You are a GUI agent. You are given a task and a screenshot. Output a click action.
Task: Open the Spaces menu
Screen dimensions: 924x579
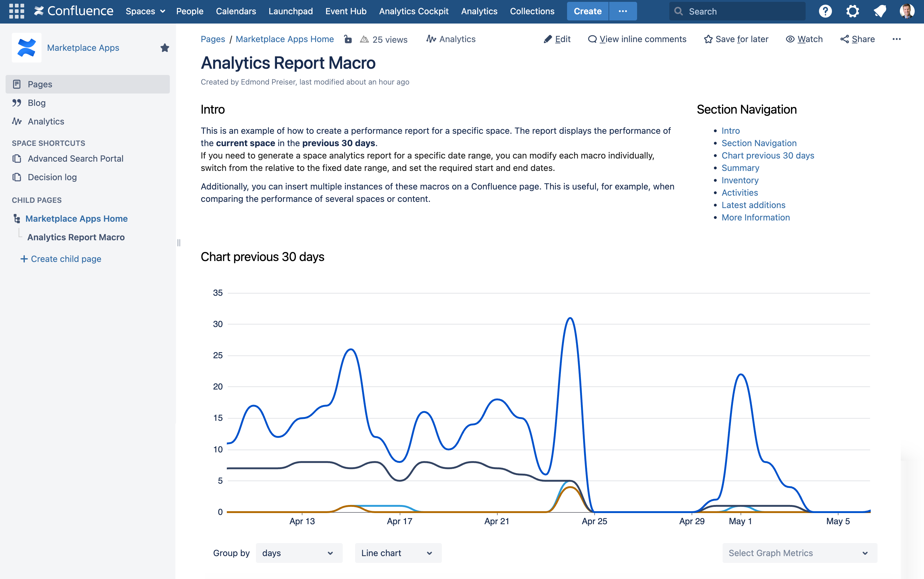[x=145, y=11]
